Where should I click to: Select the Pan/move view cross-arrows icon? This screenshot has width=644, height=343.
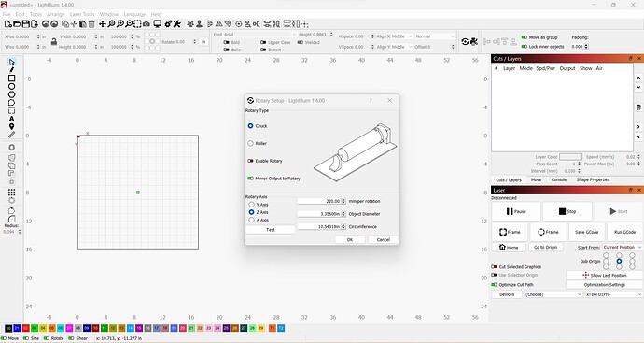coord(103,24)
